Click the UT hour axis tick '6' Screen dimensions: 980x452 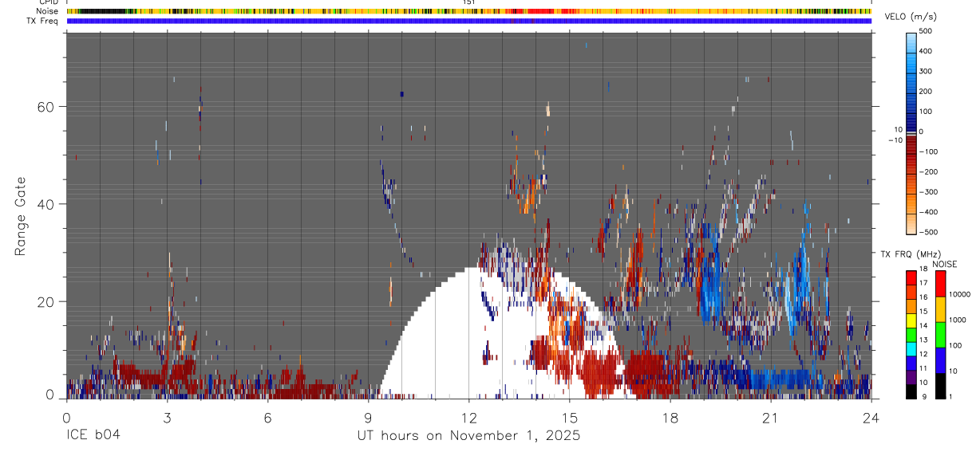[x=267, y=417]
